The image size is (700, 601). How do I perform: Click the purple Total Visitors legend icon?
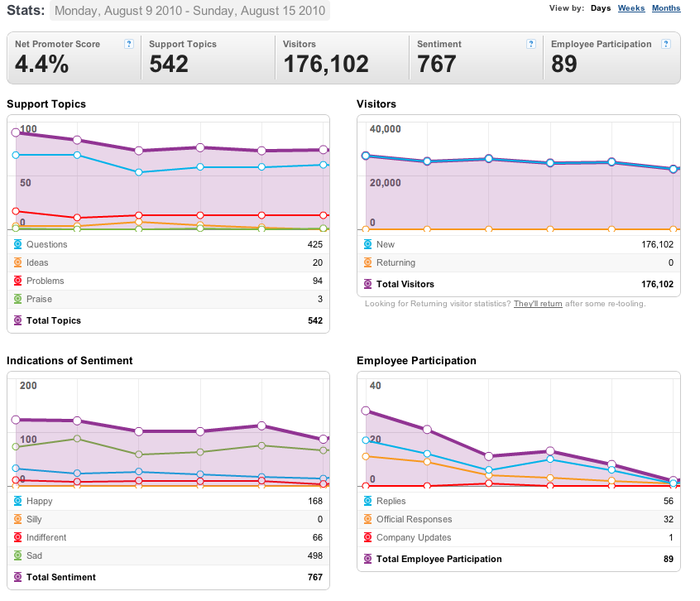tap(368, 284)
